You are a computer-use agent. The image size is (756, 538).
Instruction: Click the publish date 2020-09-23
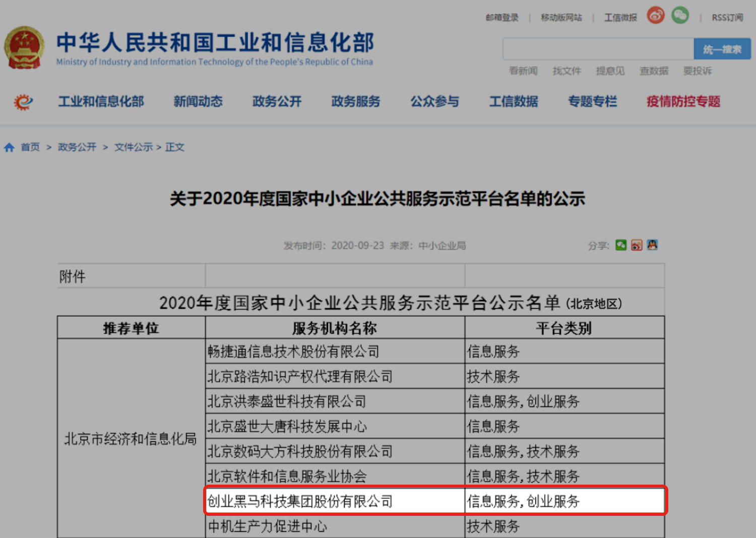coord(357,246)
